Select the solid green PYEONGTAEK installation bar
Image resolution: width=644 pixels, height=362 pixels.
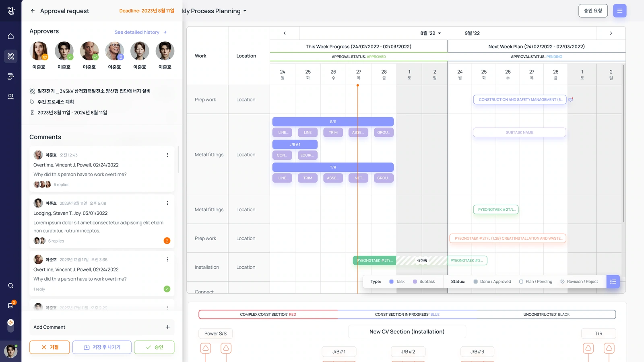[375, 261]
